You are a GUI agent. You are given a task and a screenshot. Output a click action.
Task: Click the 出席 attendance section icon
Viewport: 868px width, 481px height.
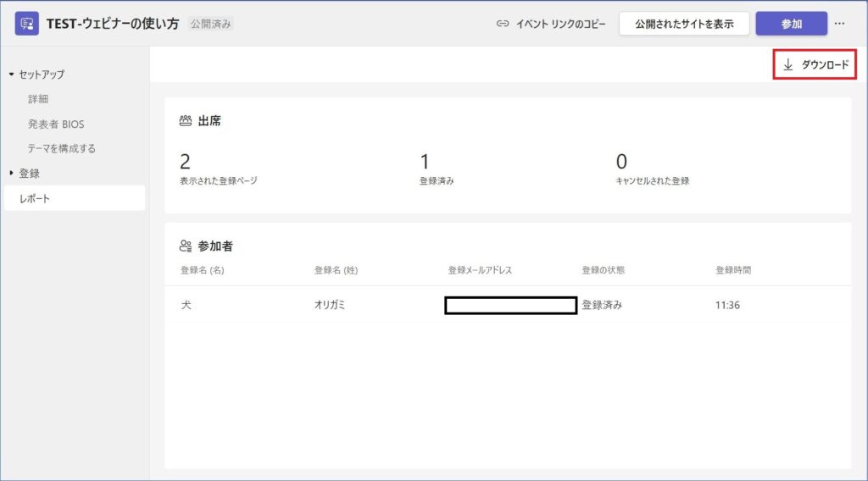[x=186, y=121]
